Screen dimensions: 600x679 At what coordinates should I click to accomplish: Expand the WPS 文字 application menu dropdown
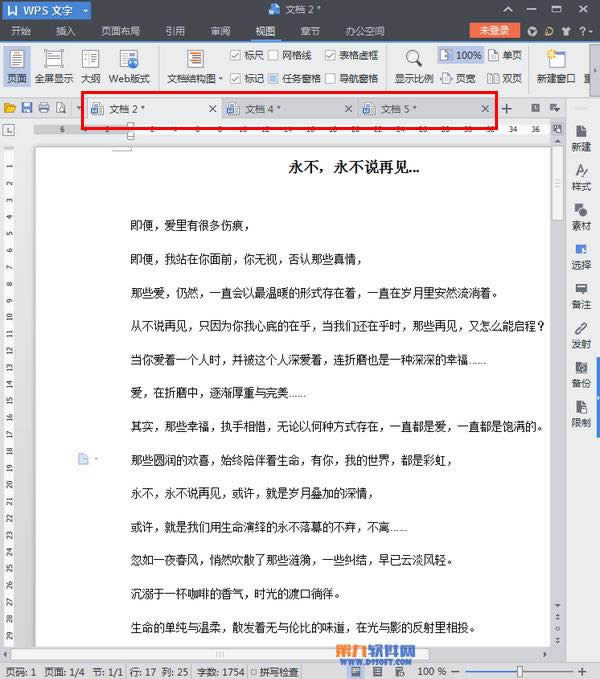83,11
